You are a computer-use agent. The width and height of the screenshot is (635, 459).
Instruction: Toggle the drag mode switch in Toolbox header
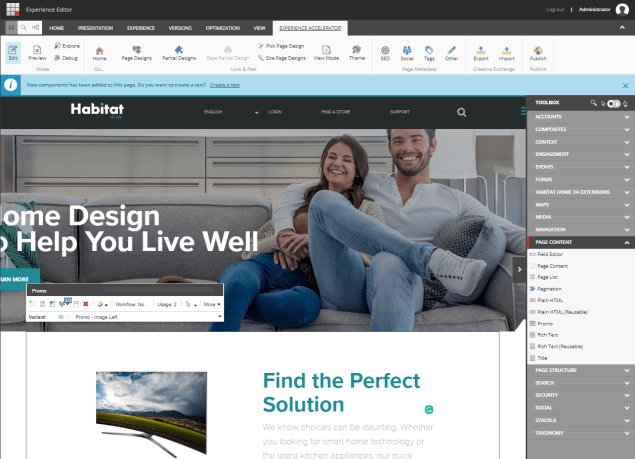pos(614,102)
